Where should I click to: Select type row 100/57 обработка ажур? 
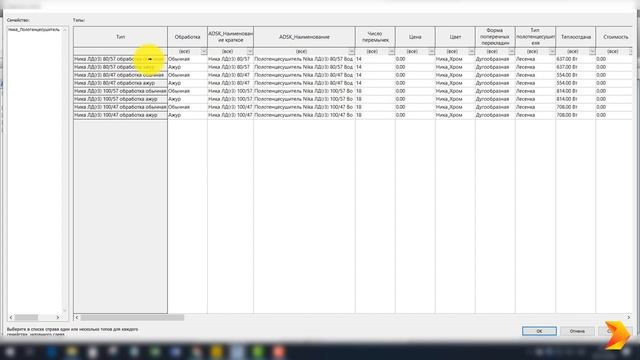(120, 99)
